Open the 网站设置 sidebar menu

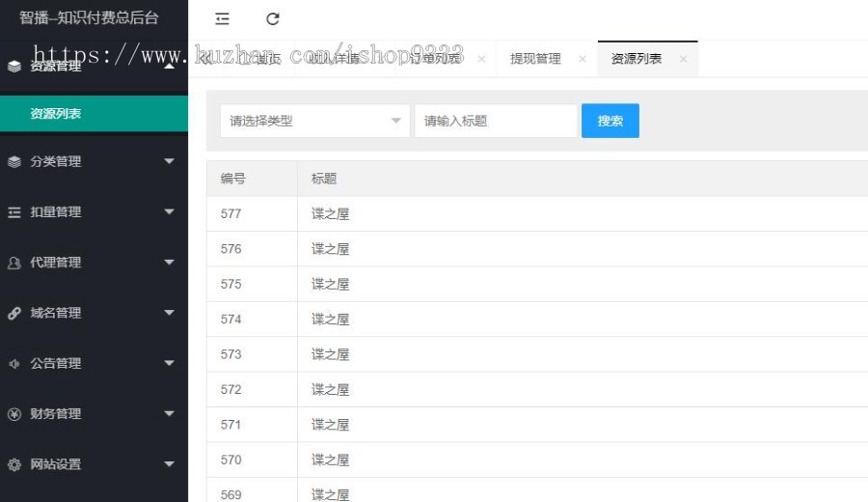(x=95, y=463)
